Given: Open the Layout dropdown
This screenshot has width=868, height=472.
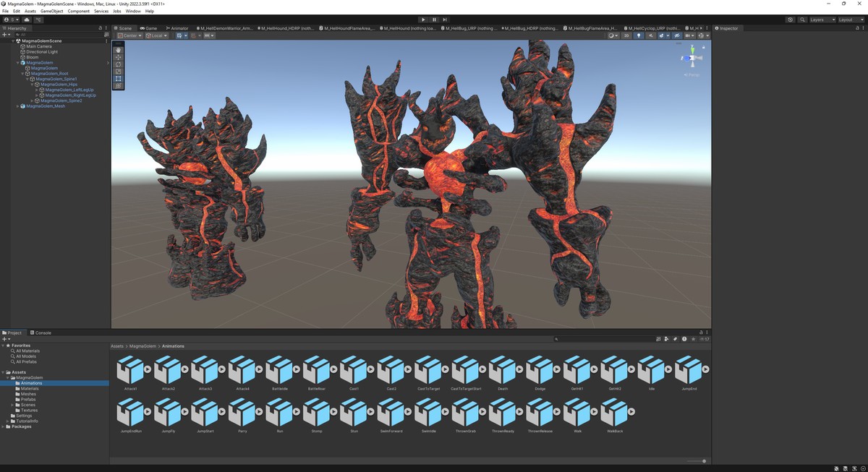Looking at the screenshot, I should click(850, 20).
